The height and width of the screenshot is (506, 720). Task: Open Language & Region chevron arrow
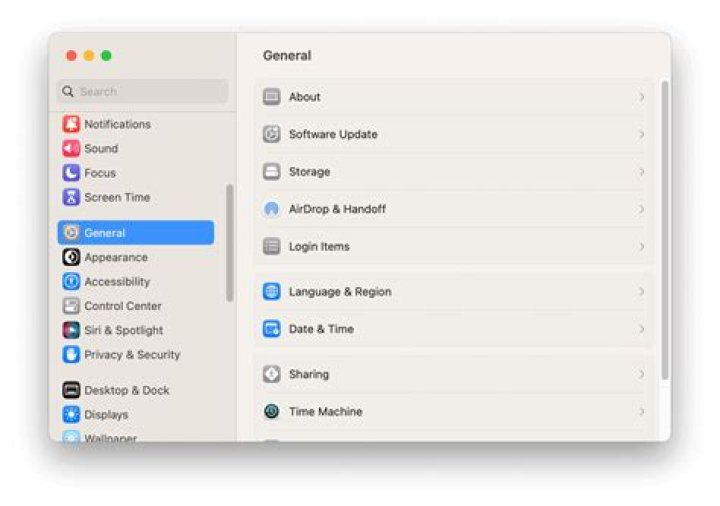[x=641, y=292]
